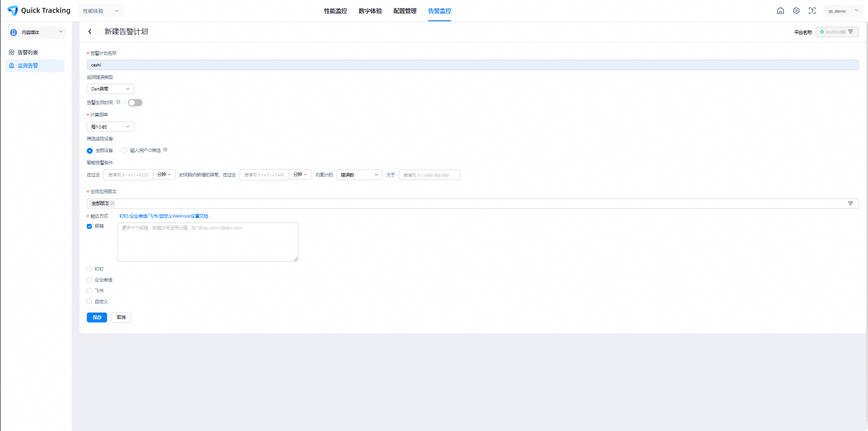Click 取消 button
This screenshot has height=431, width=868.
coord(121,317)
